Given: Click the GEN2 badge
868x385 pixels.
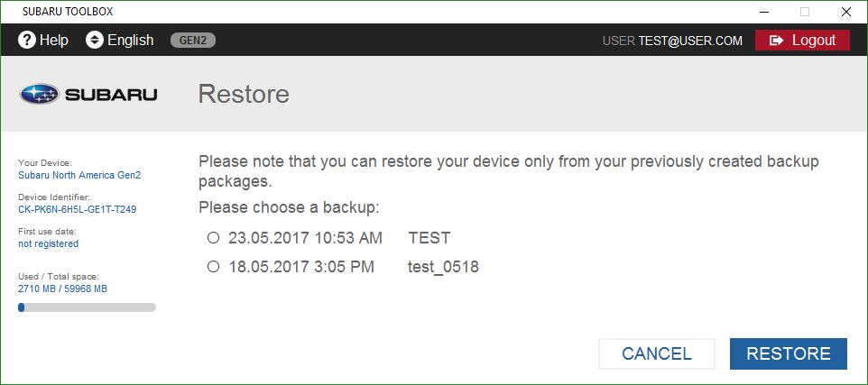Looking at the screenshot, I should 193,41.
